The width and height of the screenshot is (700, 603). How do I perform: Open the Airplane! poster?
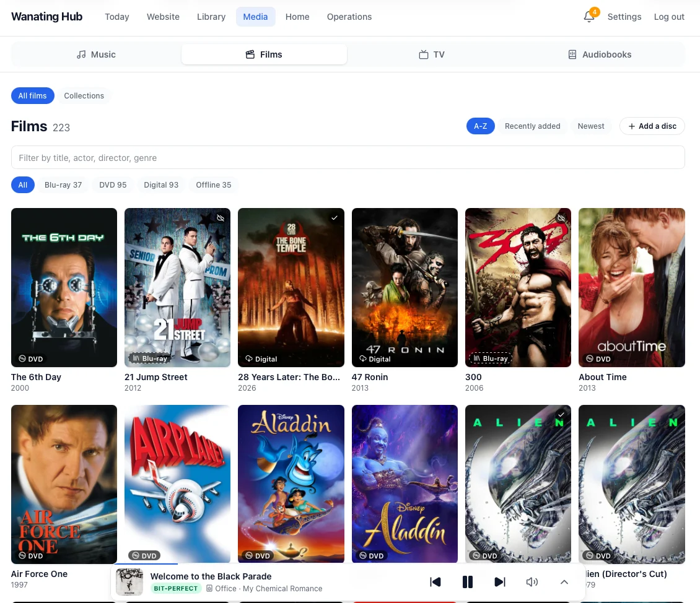(x=177, y=484)
